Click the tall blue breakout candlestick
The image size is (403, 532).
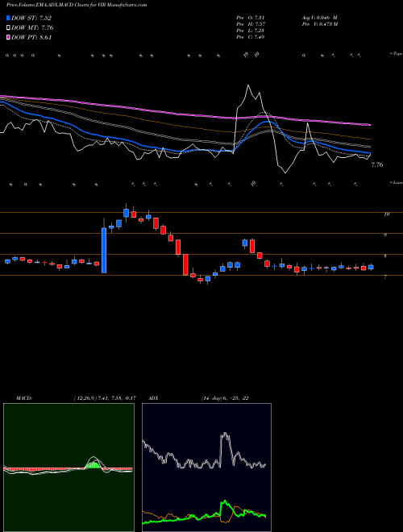[104, 251]
